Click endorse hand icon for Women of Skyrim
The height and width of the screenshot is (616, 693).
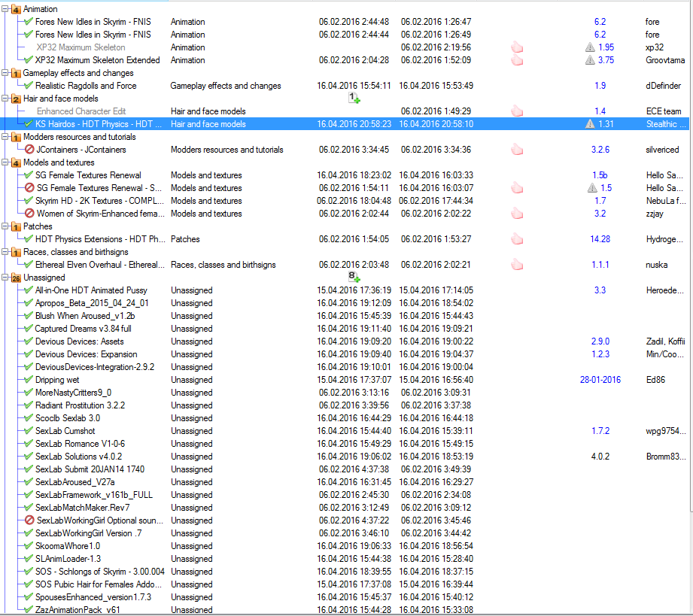pyautogui.click(x=517, y=214)
